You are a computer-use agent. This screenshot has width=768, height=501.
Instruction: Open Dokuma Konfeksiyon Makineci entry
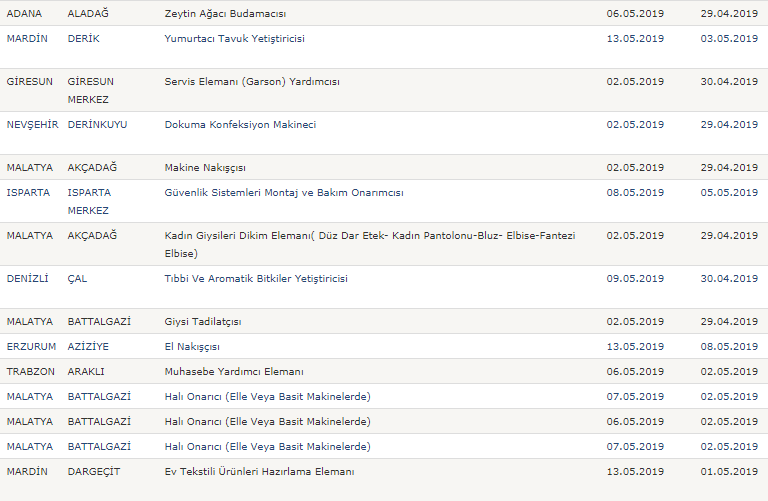pos(240,125)
